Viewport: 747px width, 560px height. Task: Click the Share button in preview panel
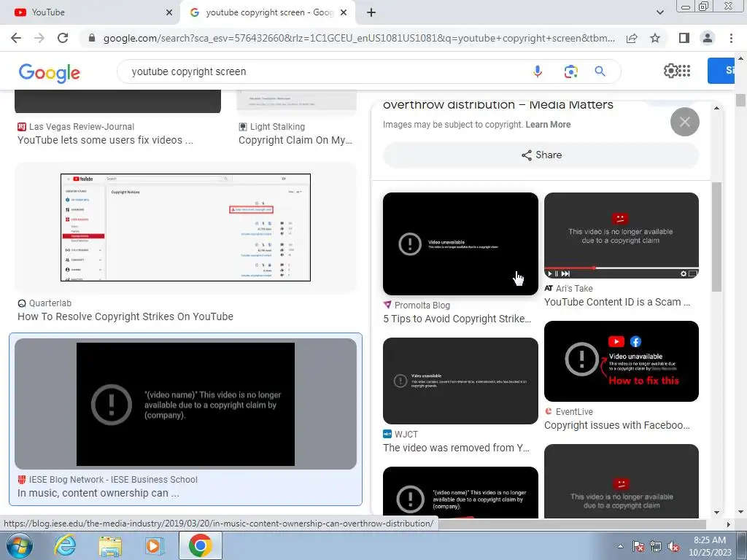click(x=541, y=155)
